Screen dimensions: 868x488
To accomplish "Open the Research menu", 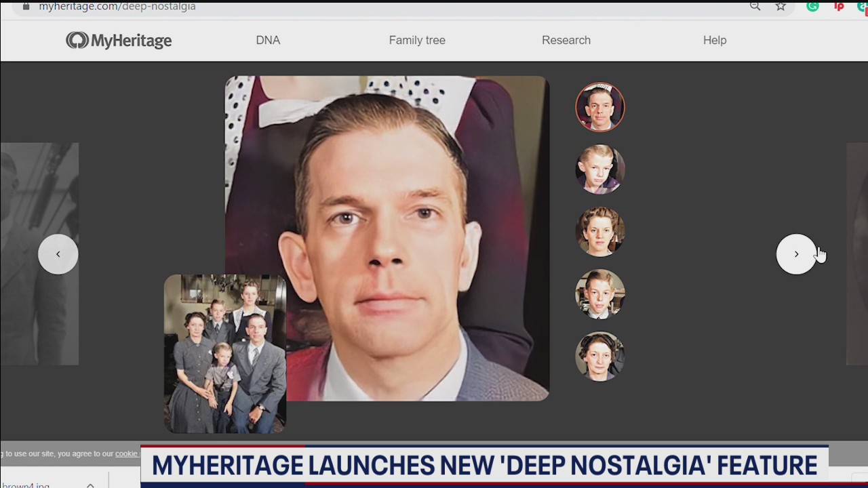I will [x=566, y=40].
